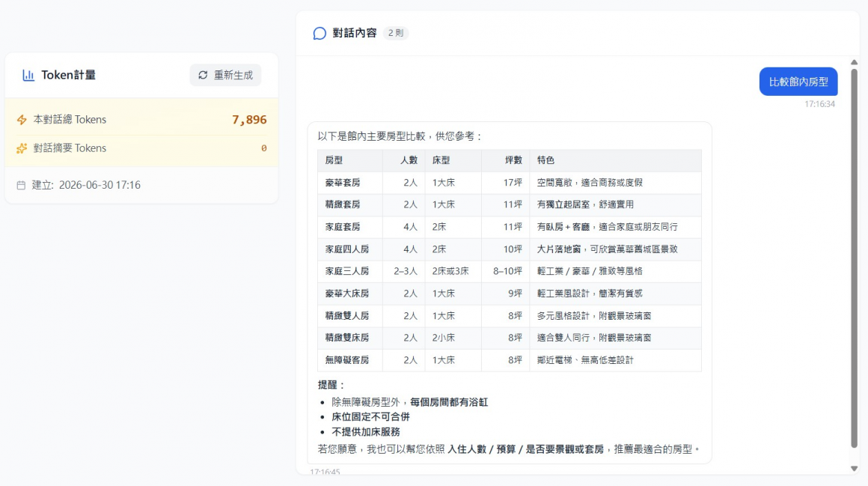Click the lightning bolt icon beside 本對話總 Tokens
This screenshot has width=868, height=486.
tap(22, 120)
